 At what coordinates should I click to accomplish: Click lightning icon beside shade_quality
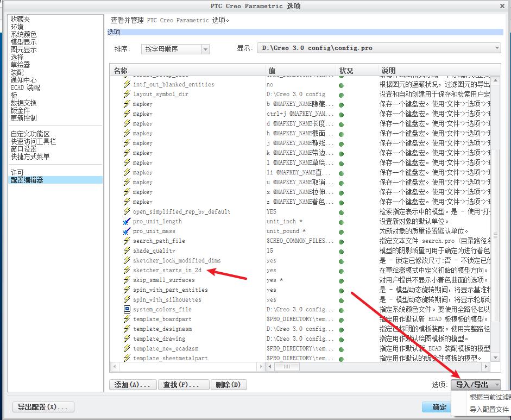coord(127,250)
